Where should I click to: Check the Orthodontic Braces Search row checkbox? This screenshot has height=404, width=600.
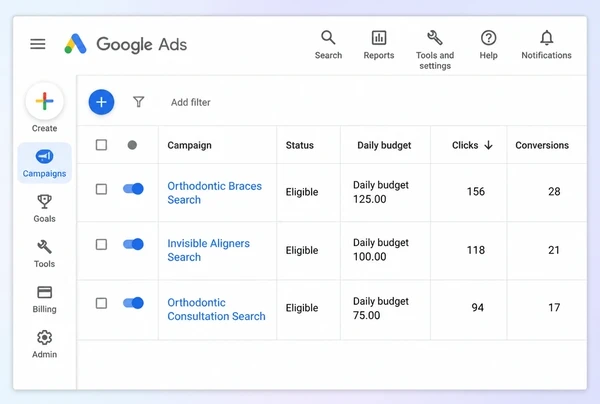[101, 189]
